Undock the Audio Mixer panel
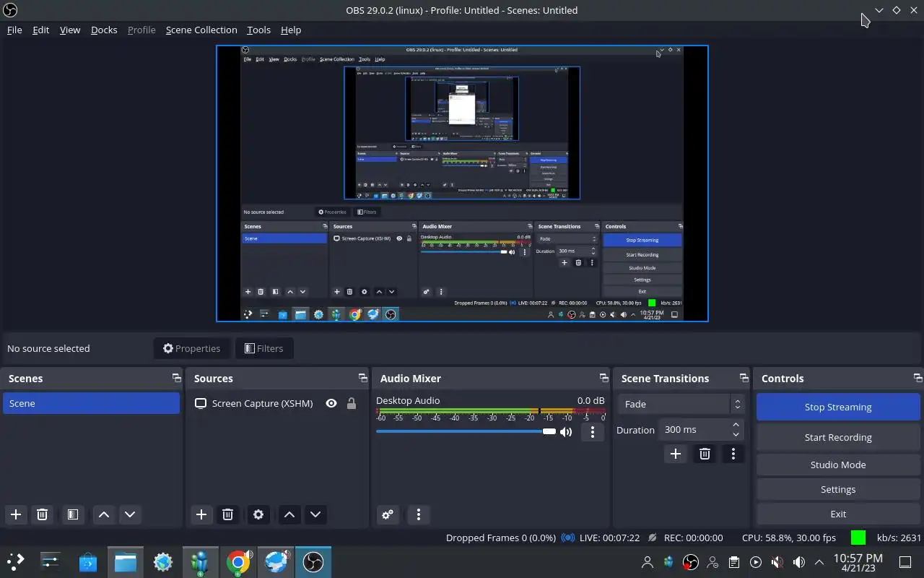This screenshot has width=924, height=578. tap(603, 378)
